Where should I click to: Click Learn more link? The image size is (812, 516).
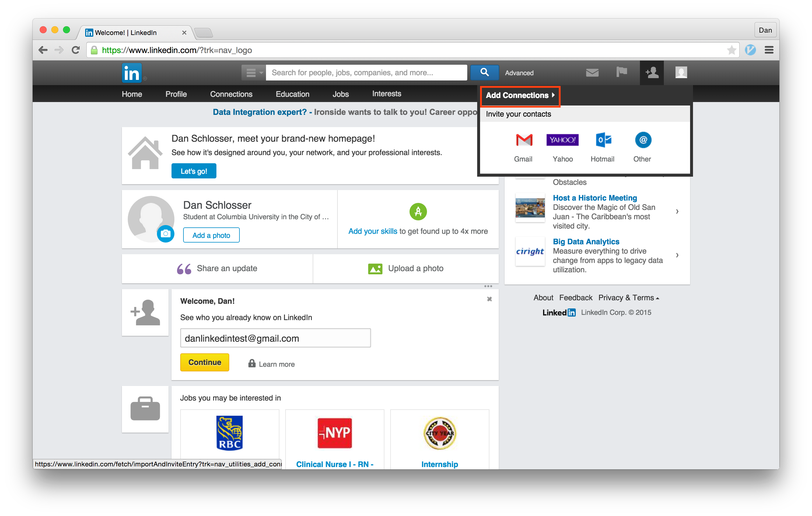tap(276, 364)
